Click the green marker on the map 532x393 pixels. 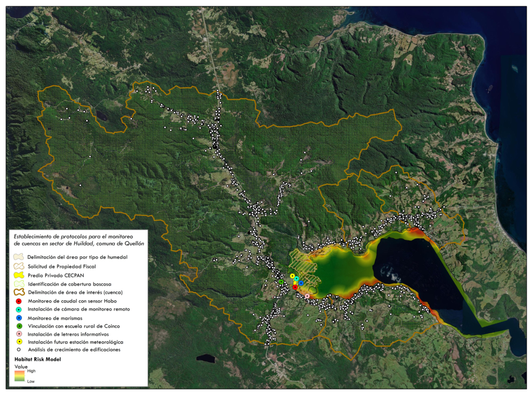point(281,282)
